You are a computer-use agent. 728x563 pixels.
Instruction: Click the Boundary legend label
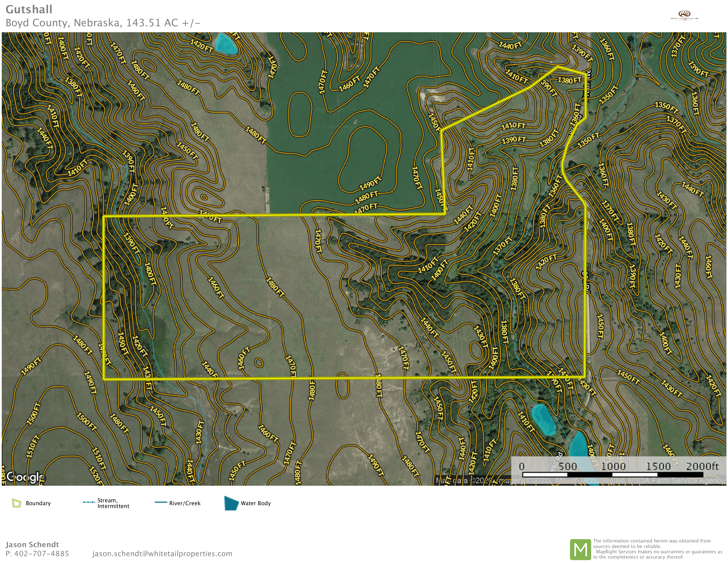(x=38, y=503)
